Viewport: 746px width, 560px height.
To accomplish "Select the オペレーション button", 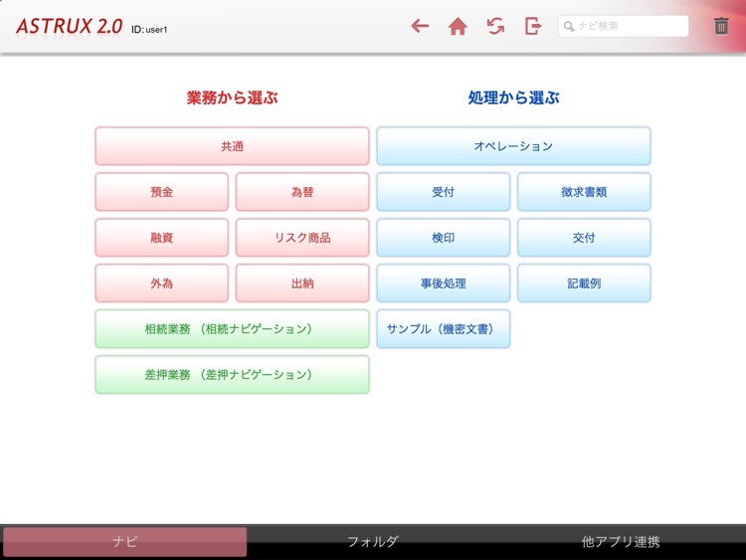I will click(x=513, y=146).
